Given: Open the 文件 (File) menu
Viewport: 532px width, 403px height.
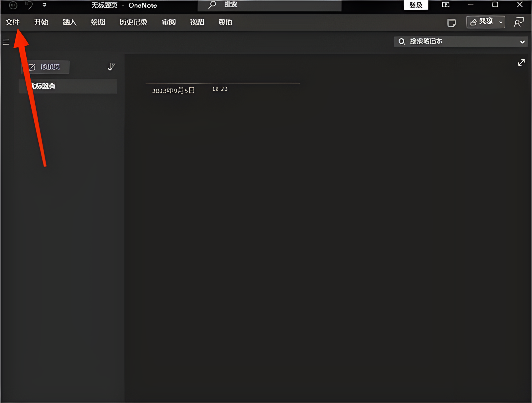Looking at the screenshot, I should click(12, 22).
